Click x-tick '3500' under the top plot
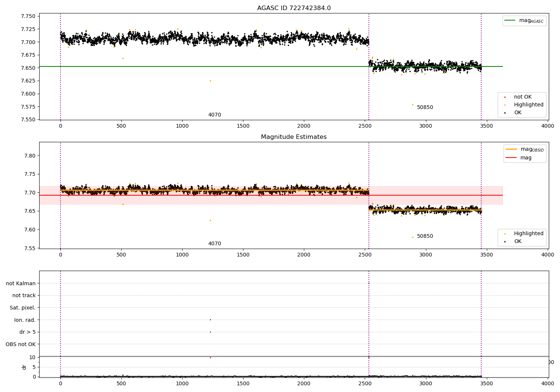The height and width of the screenshot is (392, 560). point(487,126)
